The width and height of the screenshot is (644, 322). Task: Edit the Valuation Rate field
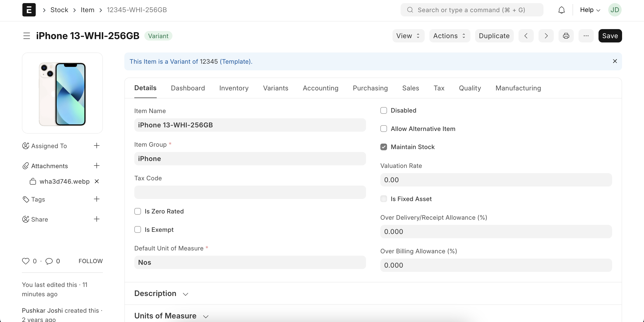point(496,180)
